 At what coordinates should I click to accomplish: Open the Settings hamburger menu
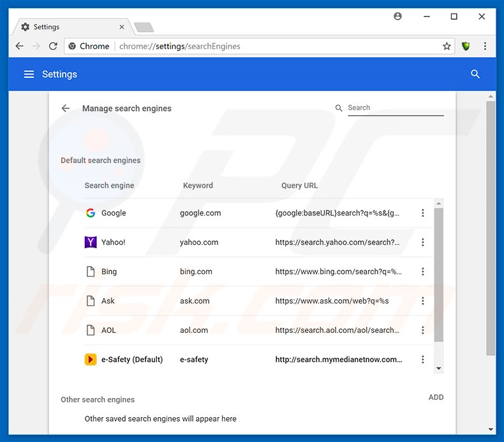coord(29,74)
